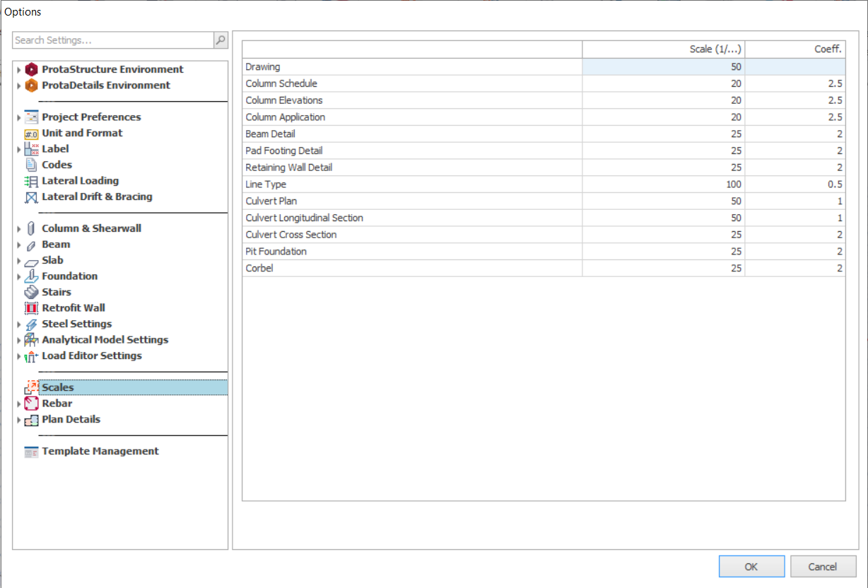The width and height of the screenshot is (868, 588).
Task: Click the Retrofit Wall icon
Action: [31, 308]
